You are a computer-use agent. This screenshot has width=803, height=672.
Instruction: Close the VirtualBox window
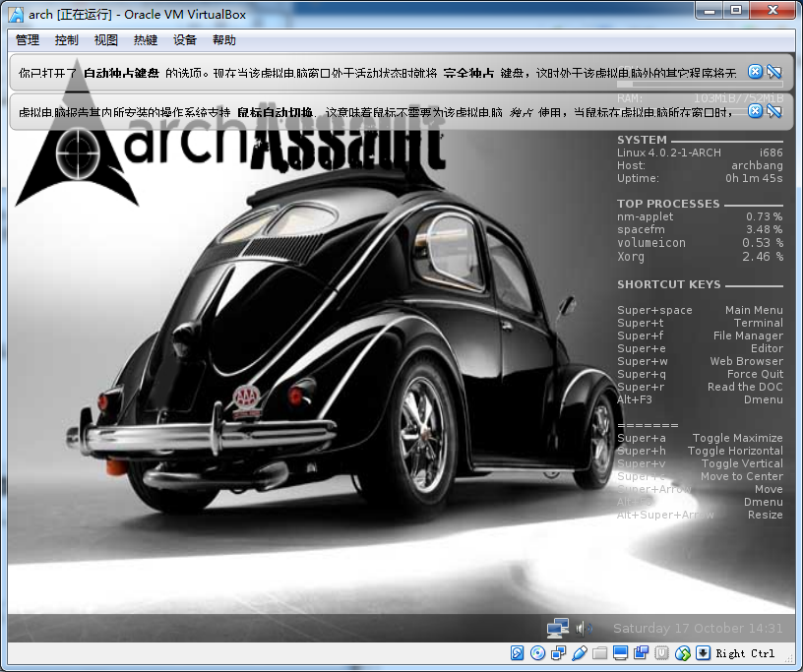[x=772, y=10]
